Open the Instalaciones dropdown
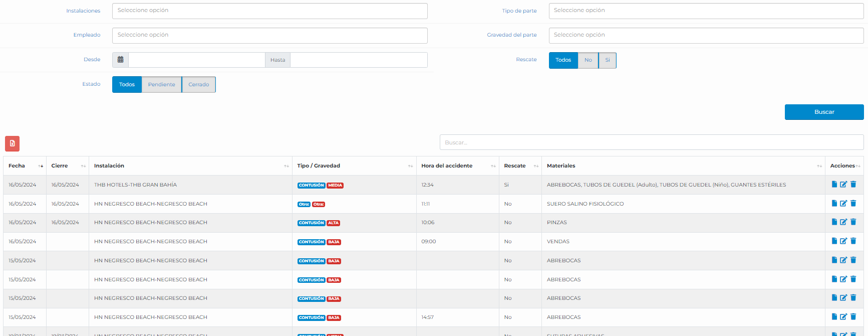 click(269, 11)
